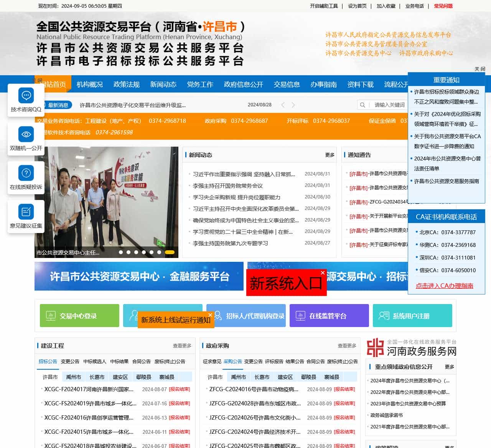Viewport: 491px width, 448px height.
Task: Click the keyword search input field
Action: [390, 105]
